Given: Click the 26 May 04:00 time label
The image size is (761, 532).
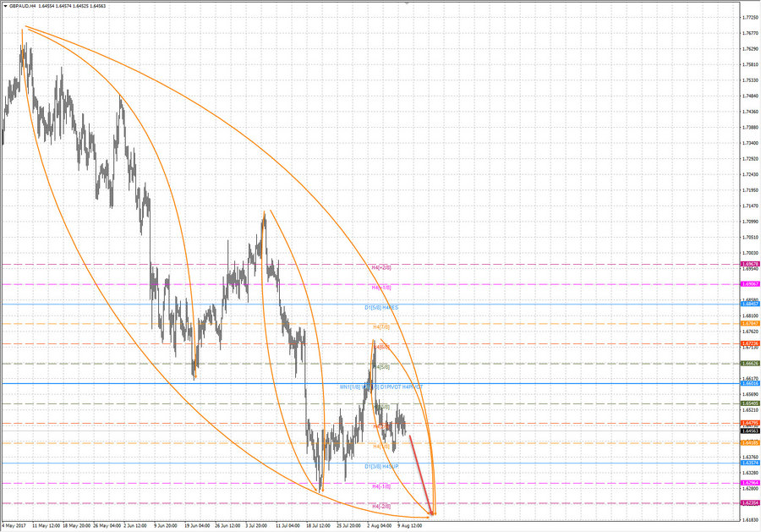Looking at the screenshot, I should [107, 525].
